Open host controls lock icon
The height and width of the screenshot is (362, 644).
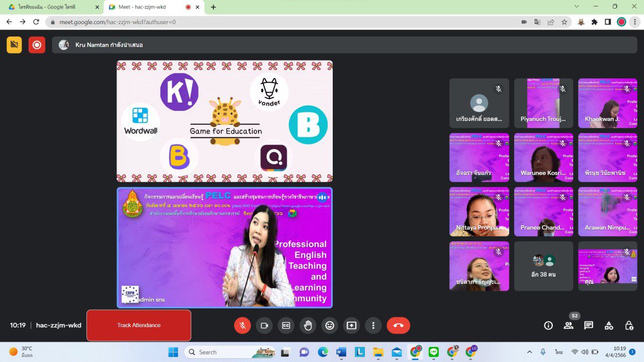click(x=629, y=325)
